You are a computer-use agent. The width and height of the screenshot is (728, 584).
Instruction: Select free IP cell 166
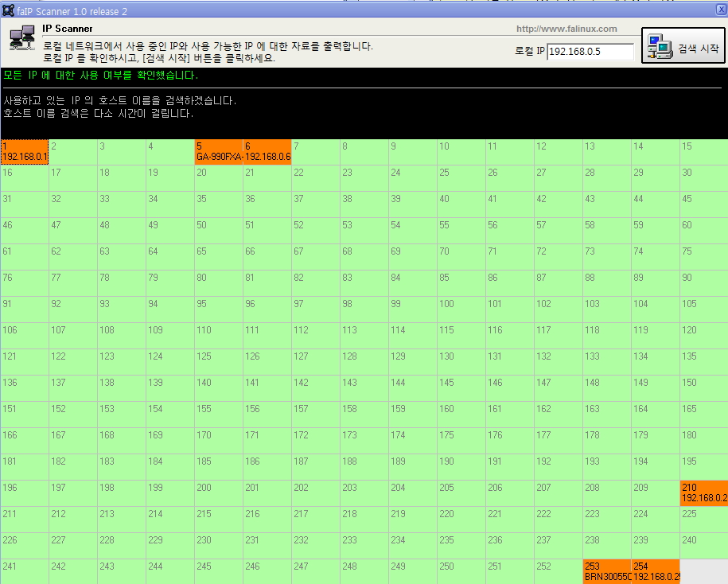(x=25, y=441)
